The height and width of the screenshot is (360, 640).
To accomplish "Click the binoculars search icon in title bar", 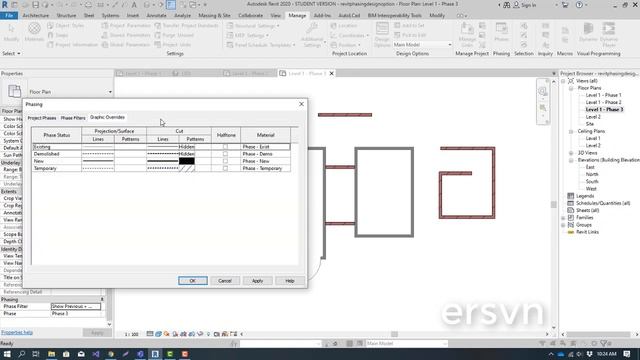I will pyautogui.click(x=507, y=5).
